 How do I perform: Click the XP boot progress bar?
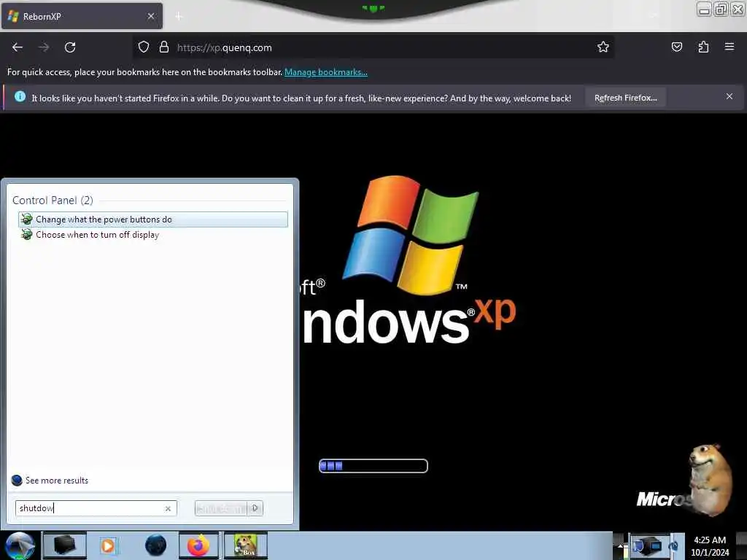(x=373, y=466)
